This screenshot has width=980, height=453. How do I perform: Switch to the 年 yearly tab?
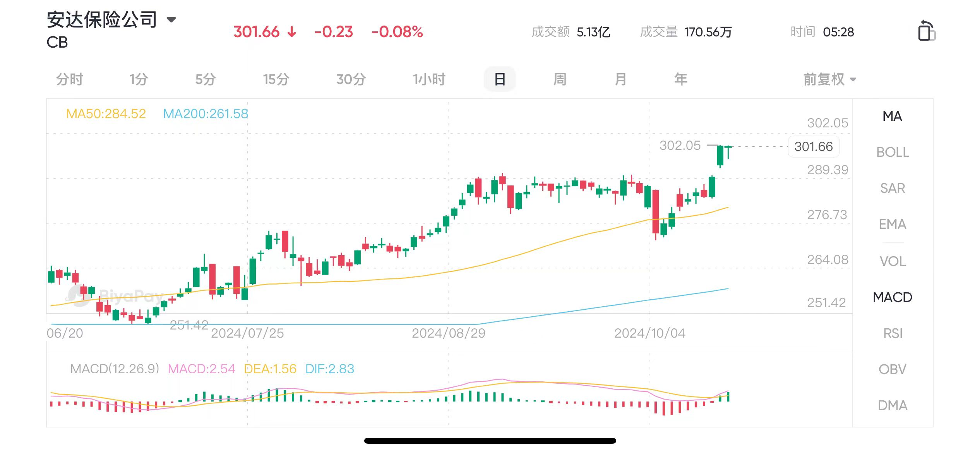coord(681,79)
